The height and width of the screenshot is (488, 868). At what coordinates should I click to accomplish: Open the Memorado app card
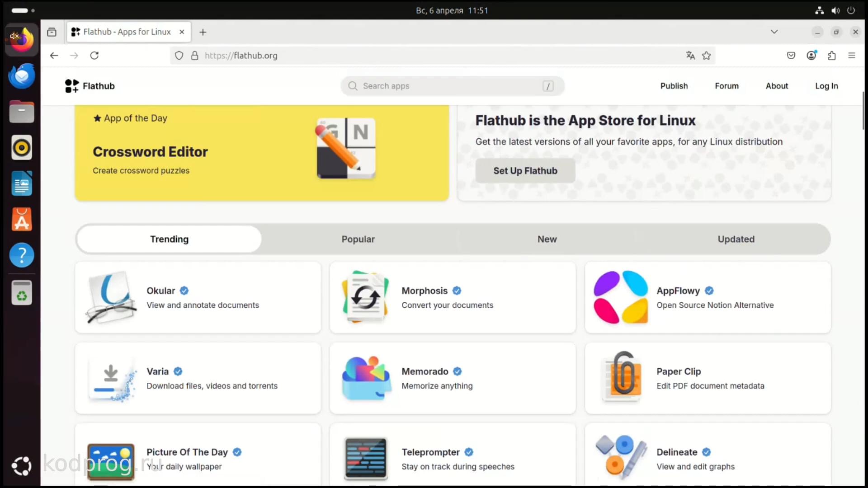pyautogui.click(x=453, y=378)
